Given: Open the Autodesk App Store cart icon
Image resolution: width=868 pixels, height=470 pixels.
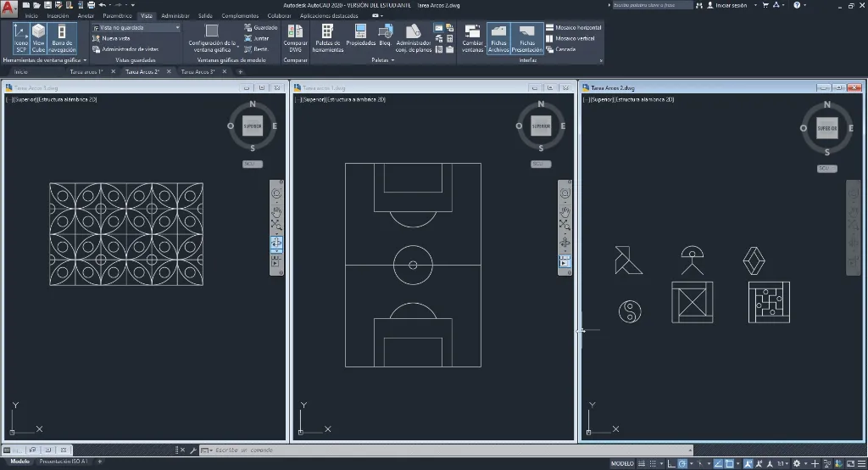Looking at the screenshot, I should [x=765, y=5].
